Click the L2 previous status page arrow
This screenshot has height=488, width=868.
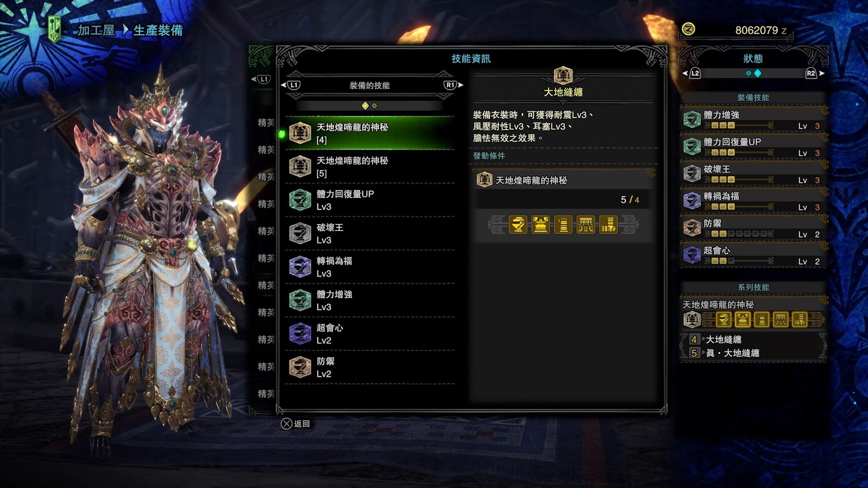(x=692, y=73)
